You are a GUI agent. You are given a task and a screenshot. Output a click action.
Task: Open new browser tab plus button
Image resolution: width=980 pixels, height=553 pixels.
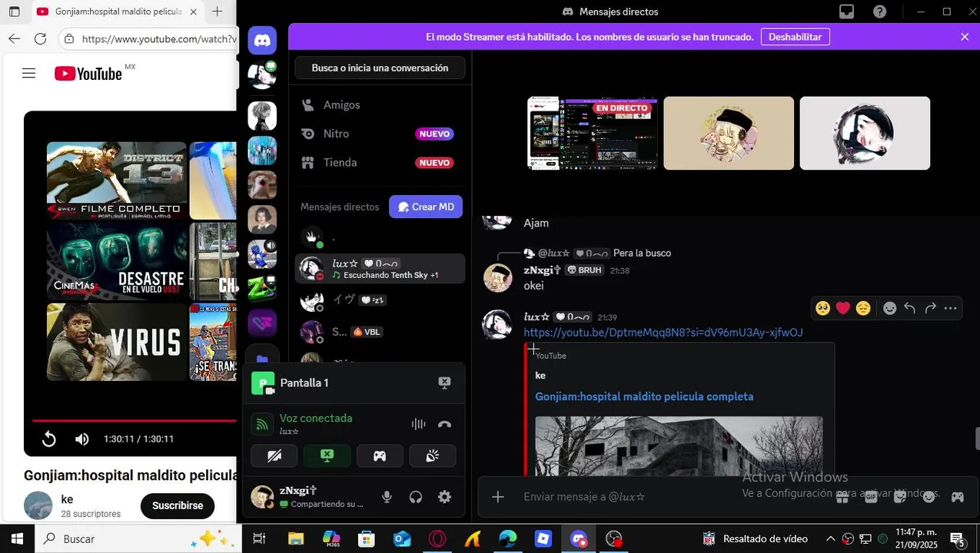click(x=218, y=12)
